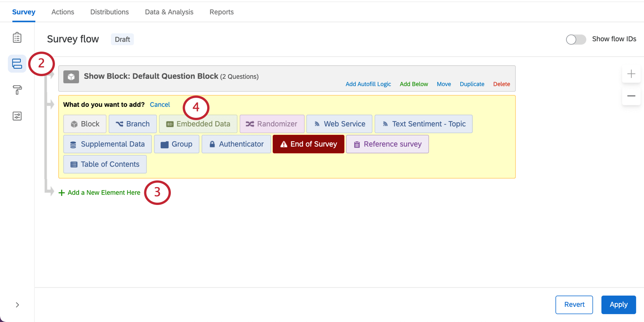The image size is (644, 322).
Task: Add a Block element
Action: 85,124
